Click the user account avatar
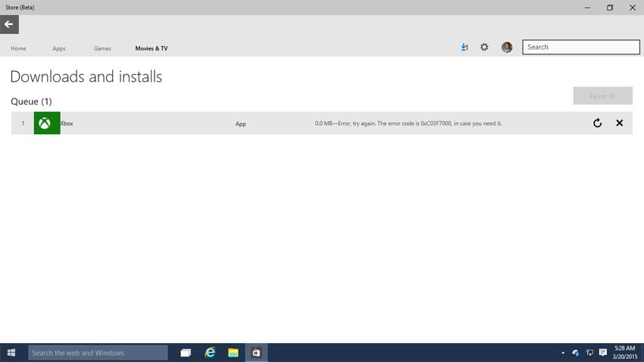 pyautogui.click(x=507, y=48)
